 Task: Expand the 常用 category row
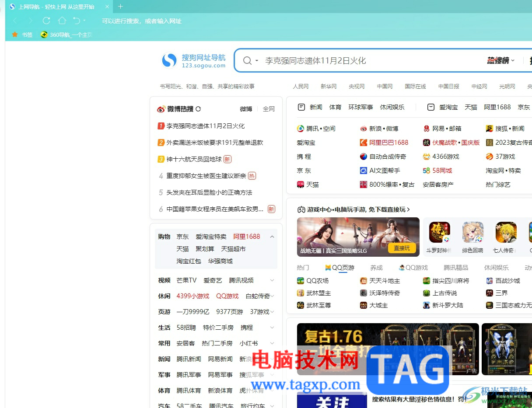point(272,343)
